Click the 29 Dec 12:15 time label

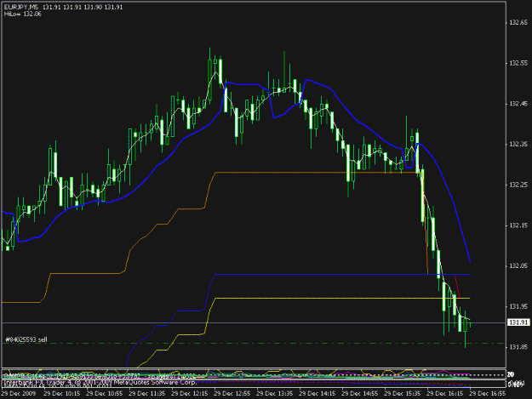(189, 394)
